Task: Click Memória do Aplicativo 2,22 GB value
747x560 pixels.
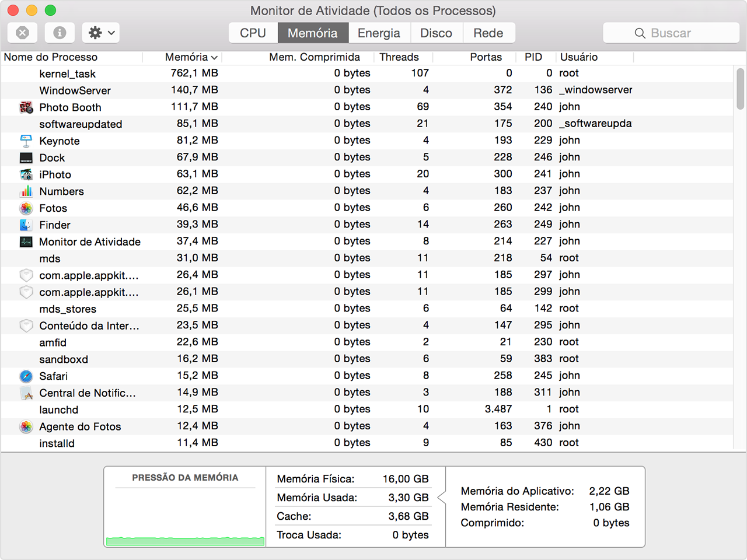Action: click(x=609, y=491)
